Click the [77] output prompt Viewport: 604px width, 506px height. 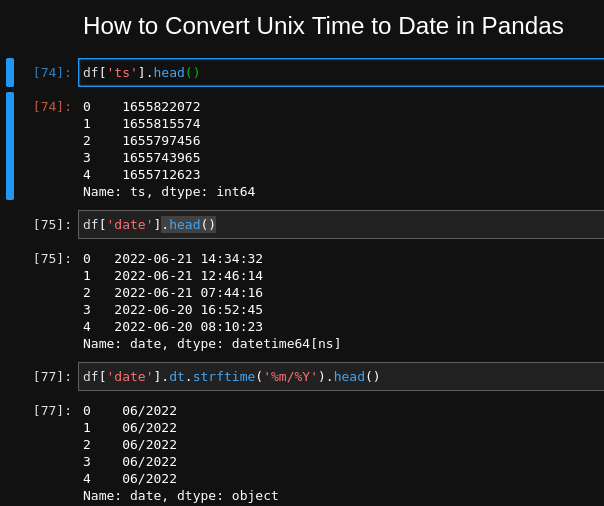click(52, 410)
